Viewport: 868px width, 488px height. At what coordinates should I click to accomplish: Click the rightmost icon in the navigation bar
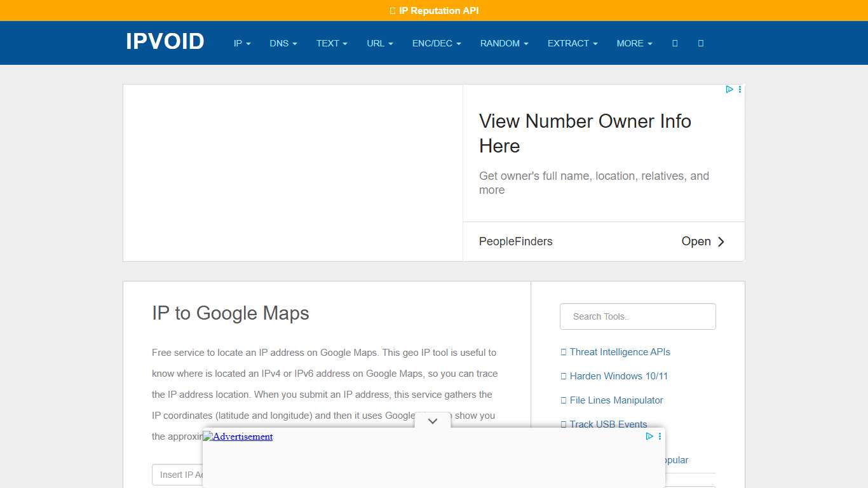tap(700, 43)
